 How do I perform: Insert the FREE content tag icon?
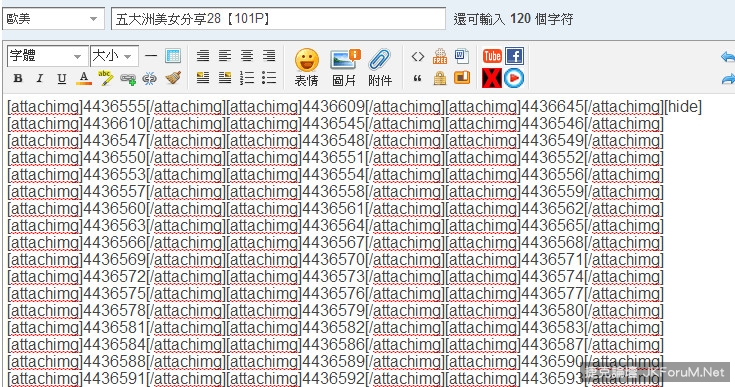point(440,56)
